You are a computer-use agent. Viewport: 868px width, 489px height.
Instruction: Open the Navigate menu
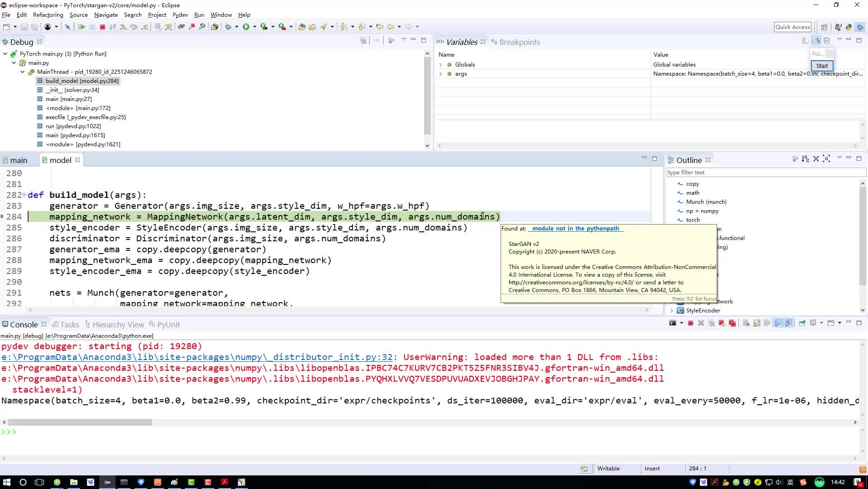tap(106, 15)
